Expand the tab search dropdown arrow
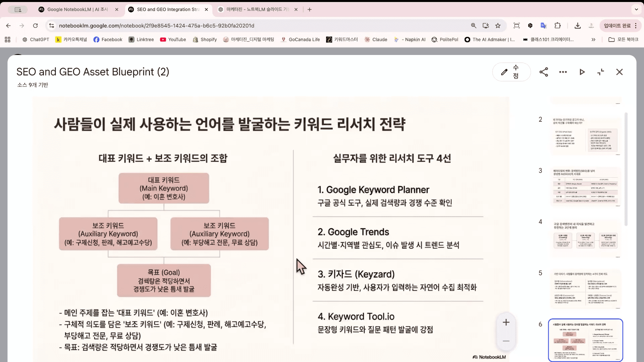 (636, 9)
